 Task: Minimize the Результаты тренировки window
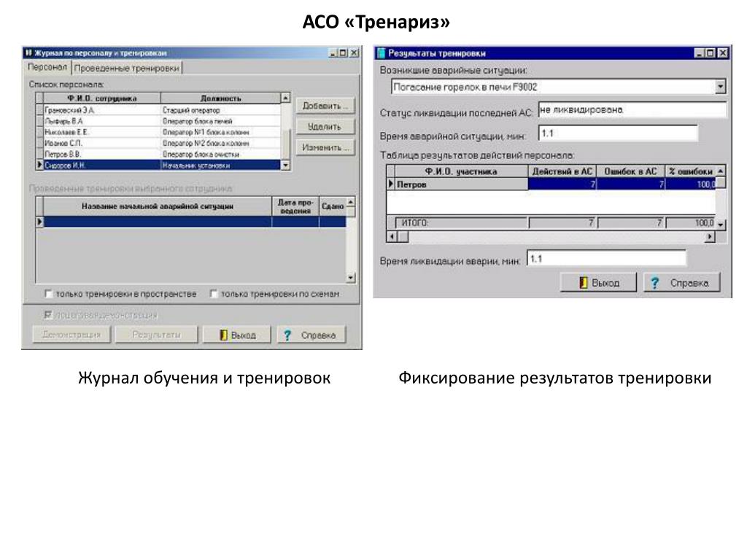[699, 52]
